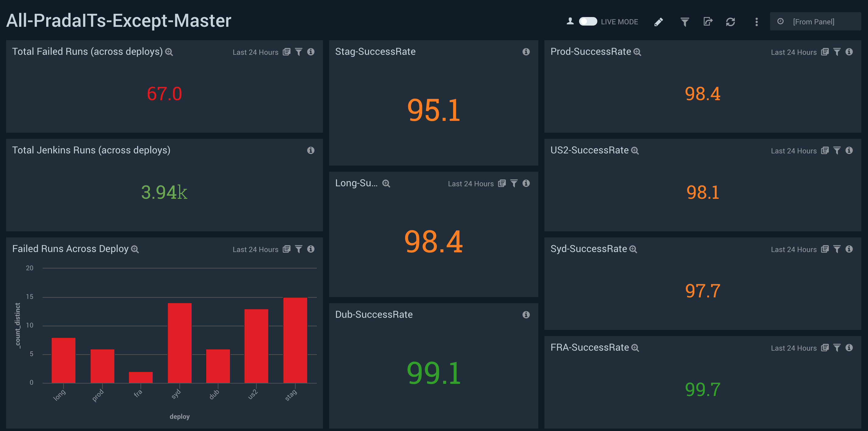Open Long-Su... panel in search
Viewport: 868px width, 431px height.
386,184
